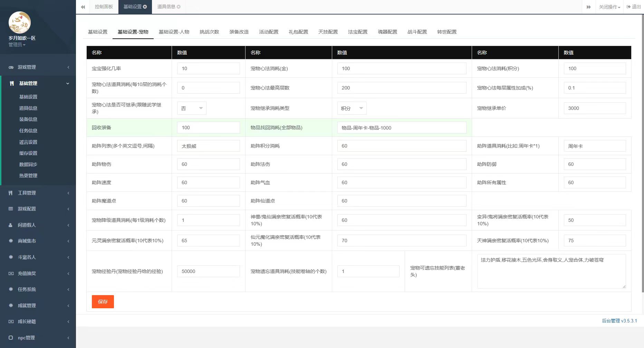644x348 pixels.
Task: Expand the 斗宠名人 sidebar menu
Action: pos(38,257)
